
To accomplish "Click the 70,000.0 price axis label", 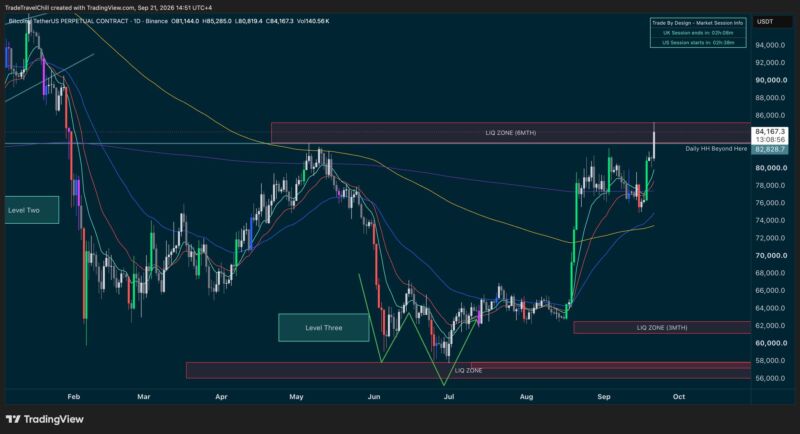I will (x=770, y=255).
